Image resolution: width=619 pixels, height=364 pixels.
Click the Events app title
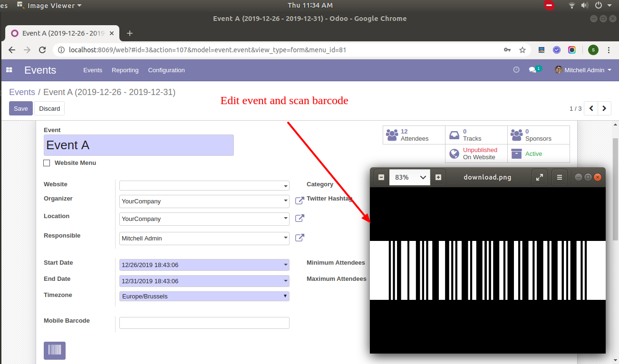[40, 70]
